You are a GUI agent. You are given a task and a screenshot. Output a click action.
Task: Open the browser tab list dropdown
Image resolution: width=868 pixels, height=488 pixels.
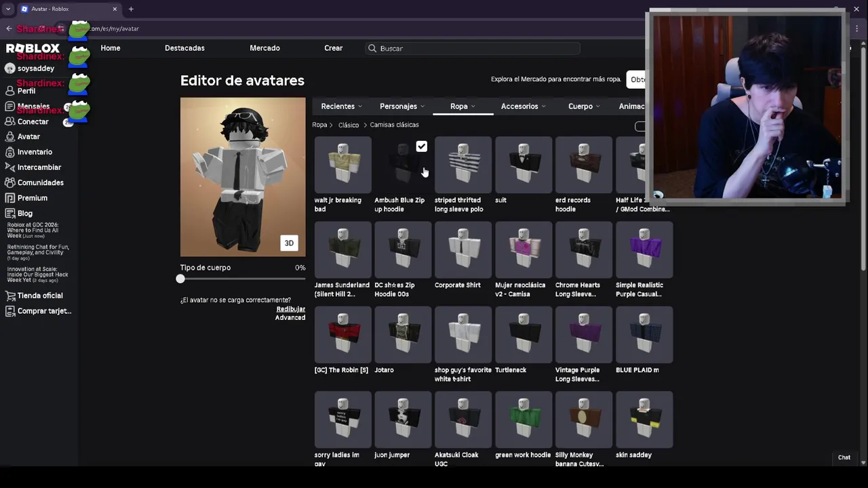pyautogui.click(x=8, y=9)
